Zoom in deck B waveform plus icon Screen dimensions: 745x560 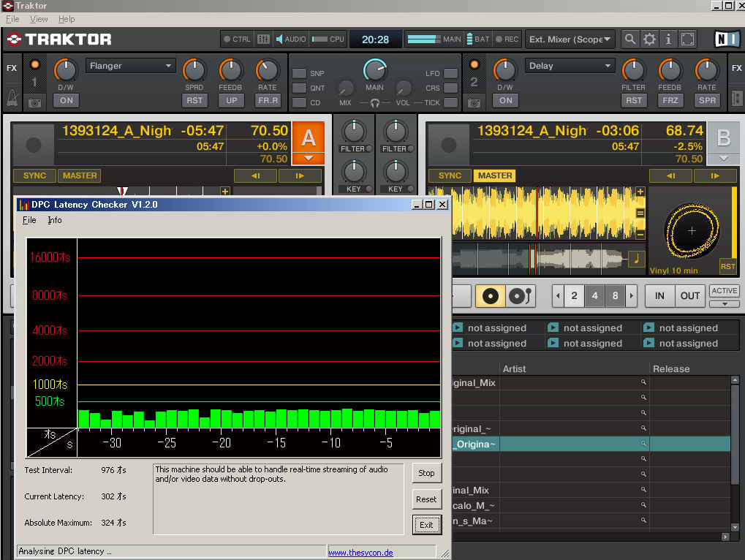pos(640,192)
